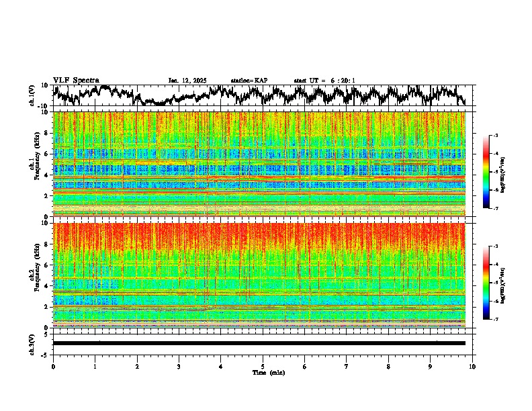Click the ch.2 frequency spectrogram panel
The image size is (532, 411).
[259, 275]
